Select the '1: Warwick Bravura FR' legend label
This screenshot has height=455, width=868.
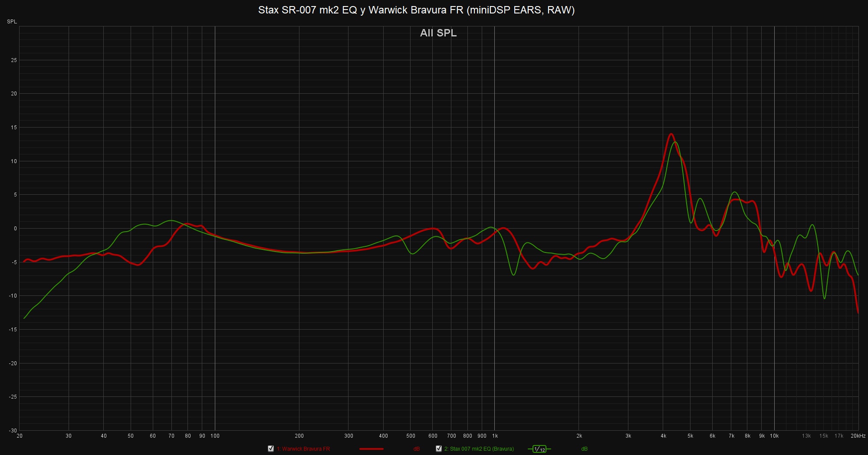point(303,449)
